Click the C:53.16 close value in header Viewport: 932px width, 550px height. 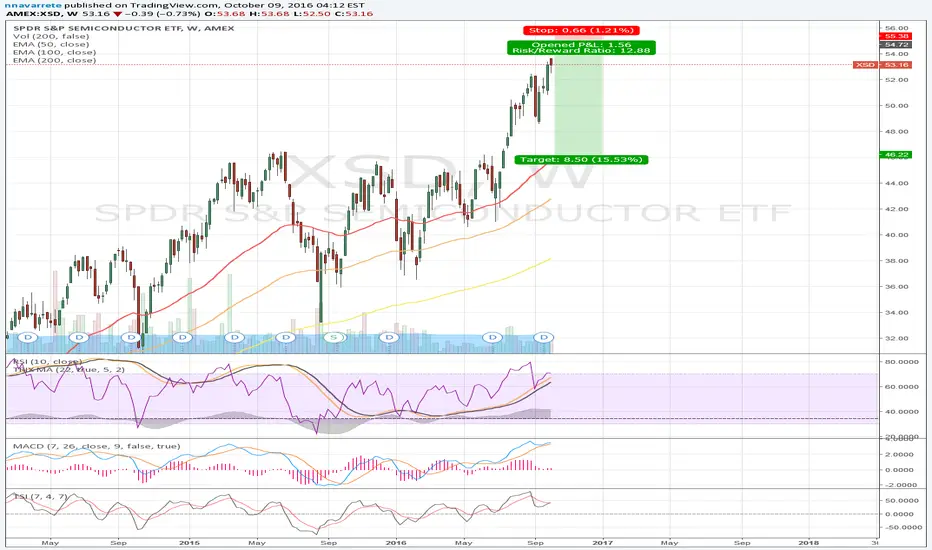click(352, 13)
